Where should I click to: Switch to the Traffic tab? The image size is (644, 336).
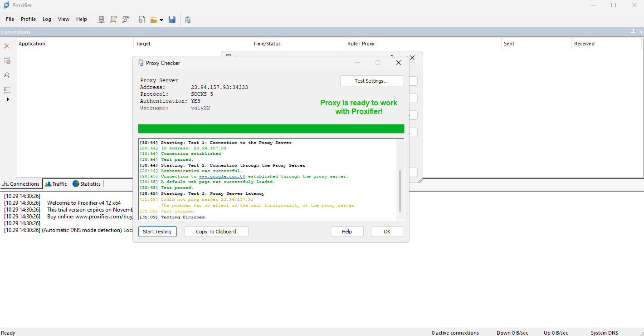56,184
